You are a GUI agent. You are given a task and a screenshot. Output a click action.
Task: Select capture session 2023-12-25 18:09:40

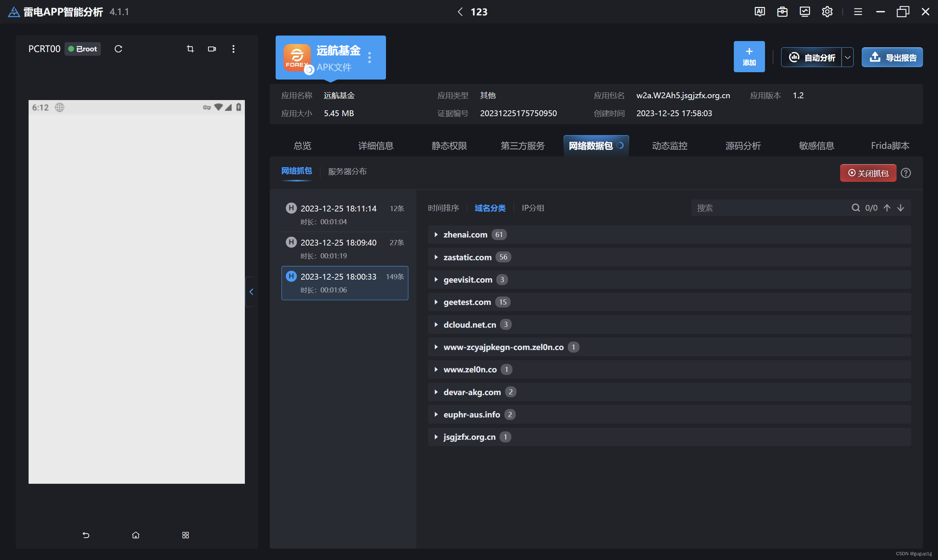point(345,249)
